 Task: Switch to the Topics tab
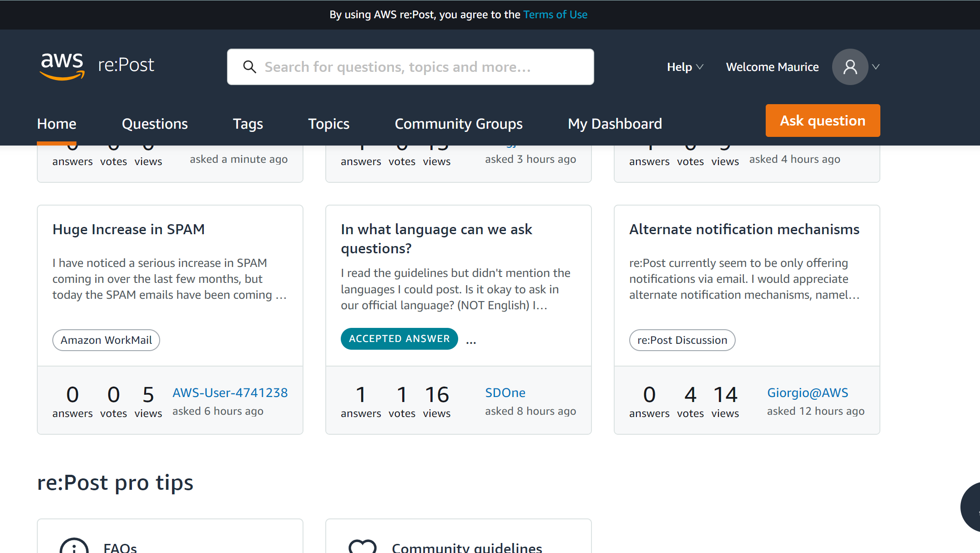tap(328, 124)
